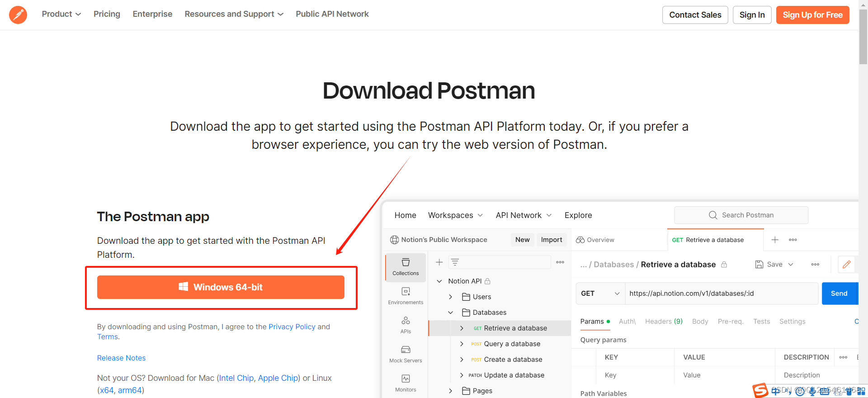868x398 pixels.
Task: Click Sign Up for Free
Action: tap(813, 15)
